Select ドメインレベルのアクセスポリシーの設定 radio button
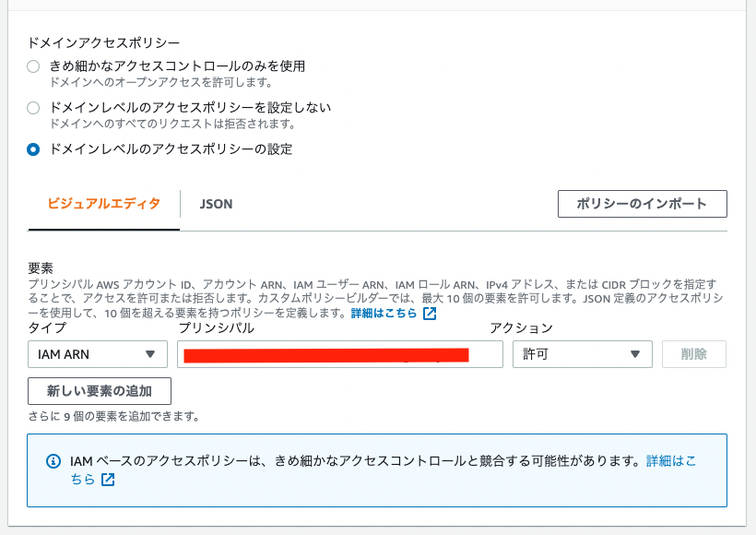 [x=33, y=149]
